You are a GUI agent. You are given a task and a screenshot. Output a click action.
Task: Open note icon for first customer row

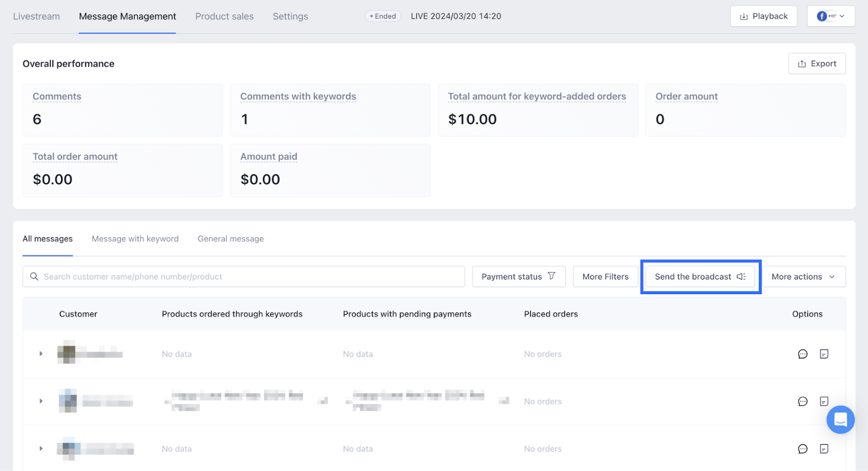(x=824, y=354)
